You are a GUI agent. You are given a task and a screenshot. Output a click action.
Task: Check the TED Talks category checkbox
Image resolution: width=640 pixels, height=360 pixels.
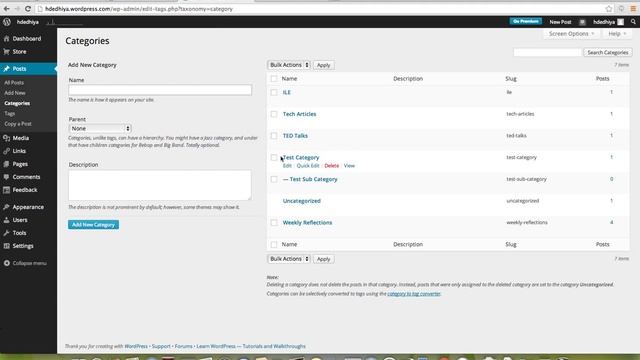click(x=274, y=136)
